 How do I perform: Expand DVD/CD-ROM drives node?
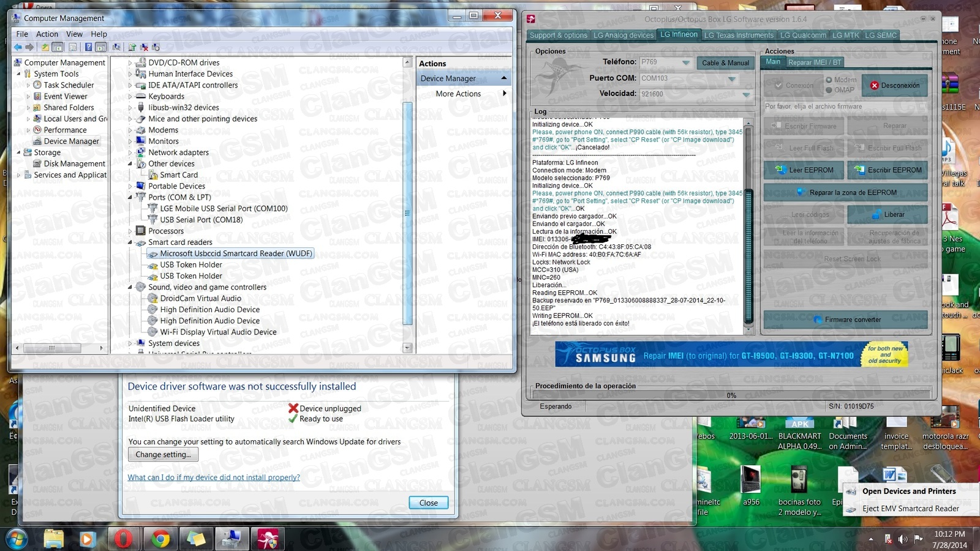point(130,62)
